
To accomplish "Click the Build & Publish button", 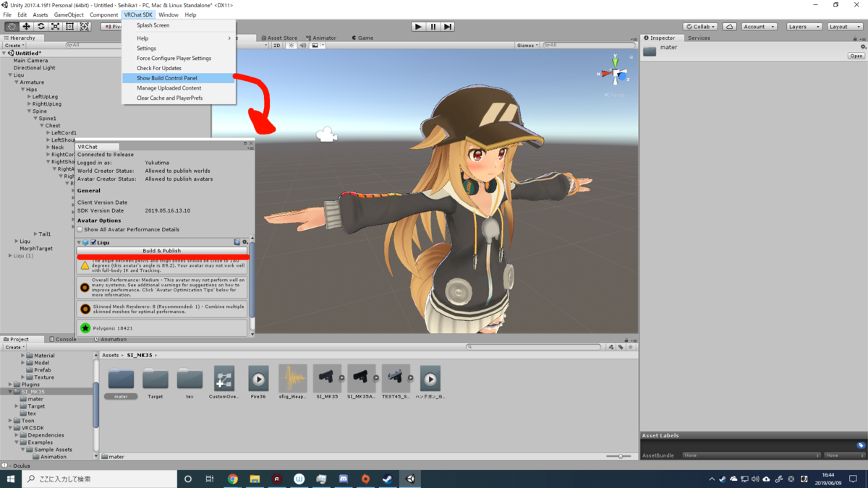I will pos(162,251).
